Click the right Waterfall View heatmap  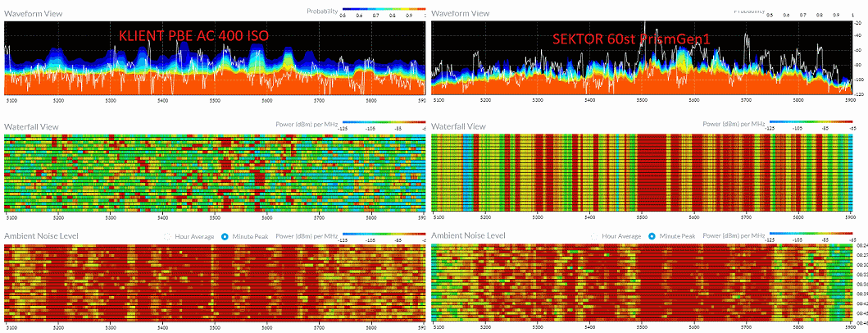pyautogui.click(x=642, y=172)
